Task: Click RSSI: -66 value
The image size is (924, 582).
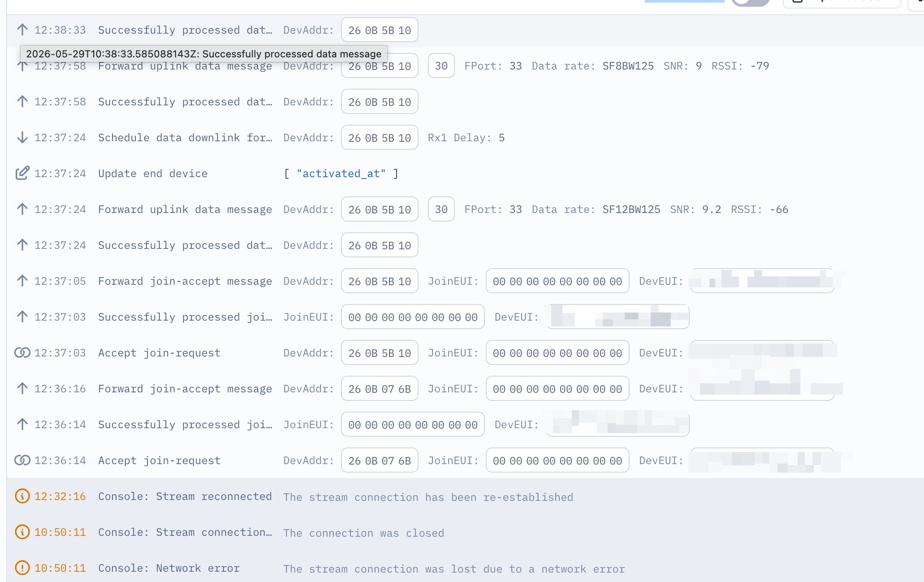Action: pos(779,209)
